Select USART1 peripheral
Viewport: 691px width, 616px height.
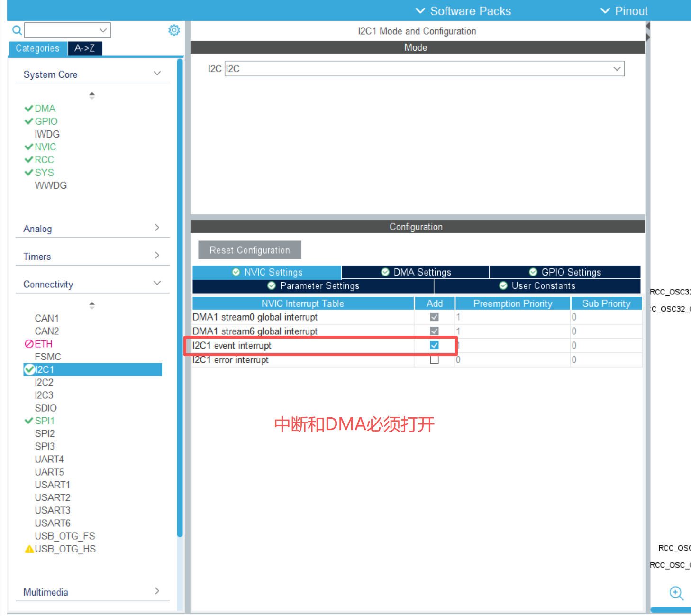click(x=52, y=485)
